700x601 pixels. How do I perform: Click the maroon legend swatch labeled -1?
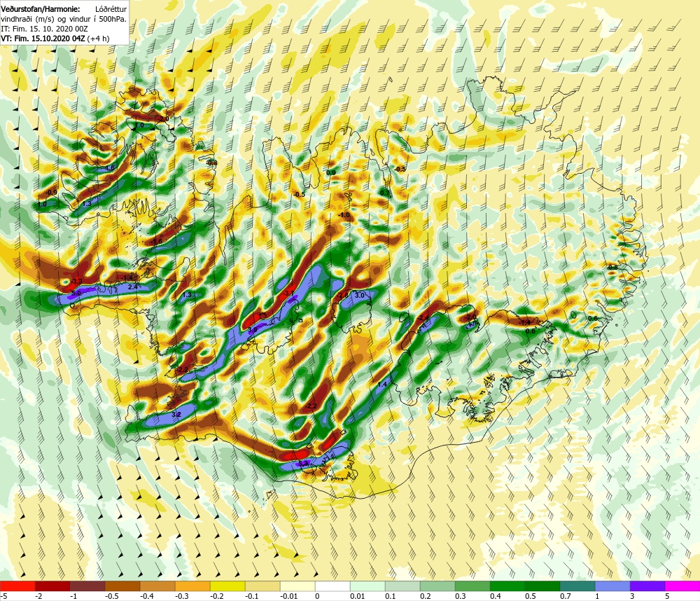pos(87,586)
